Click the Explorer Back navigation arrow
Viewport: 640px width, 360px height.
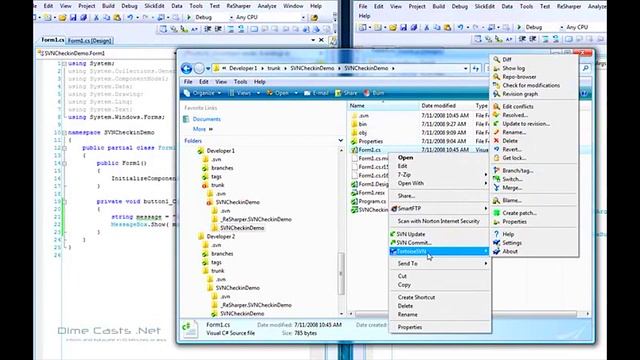click(x=187, y=68)
